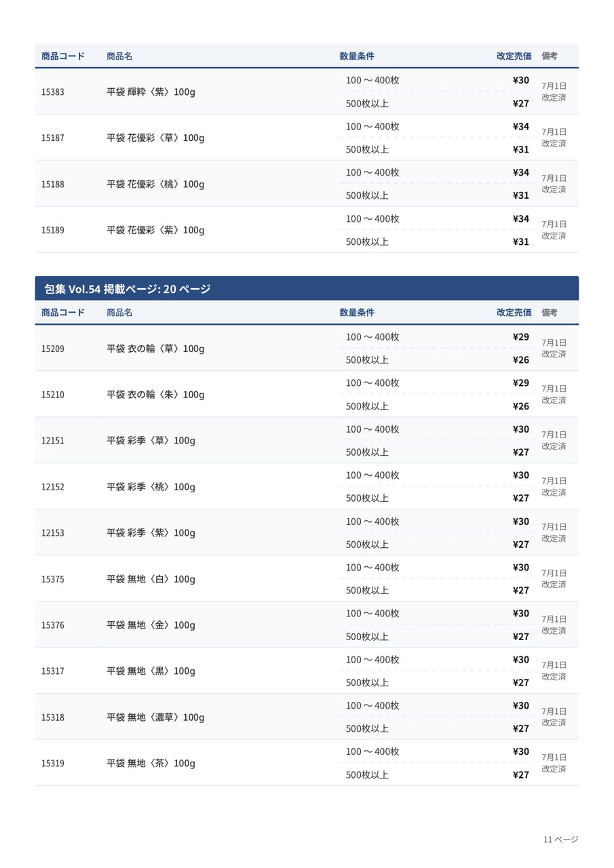Click product name 平袋 衣の輪〈朱〉100g
The height and width of the screenshot is (868, 614).
(155, 395)
